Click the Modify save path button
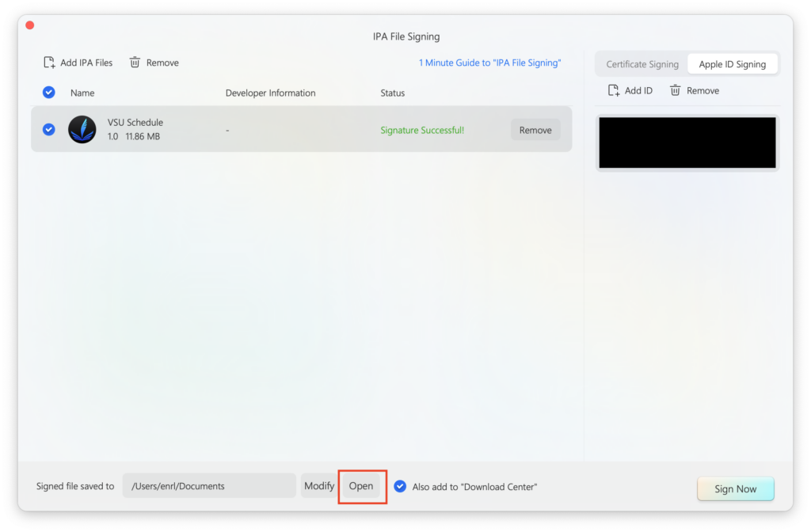Viewport: 811px width, 532px height. [x=319, y=486]
